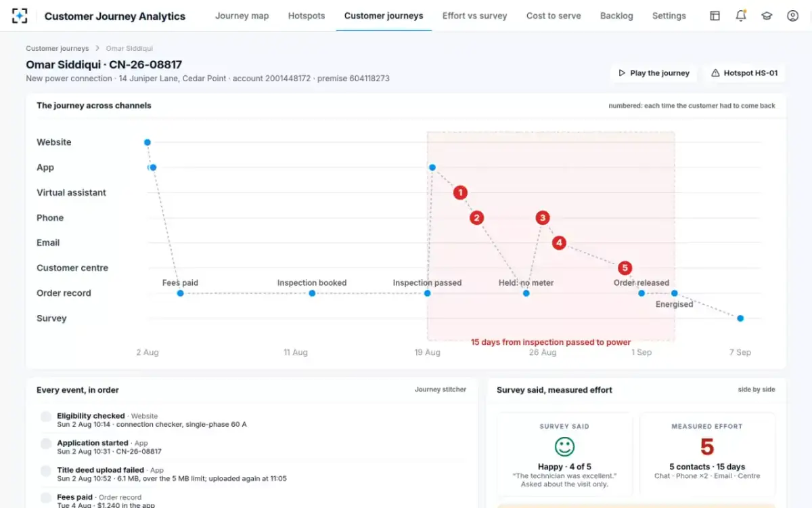Image resolution: width=812 pixels, height=508 pixels.
Task: Click the smiley face survey icon
Action: [x=564, y=446]
